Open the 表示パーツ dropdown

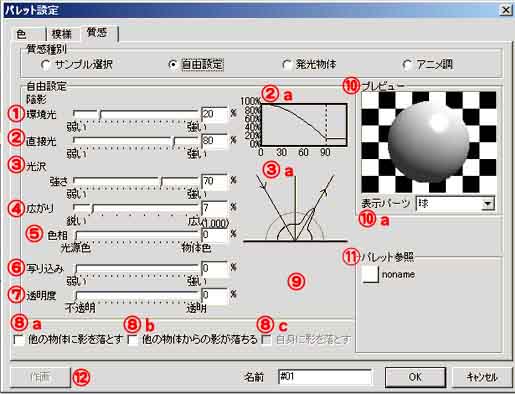pos(488,203)
